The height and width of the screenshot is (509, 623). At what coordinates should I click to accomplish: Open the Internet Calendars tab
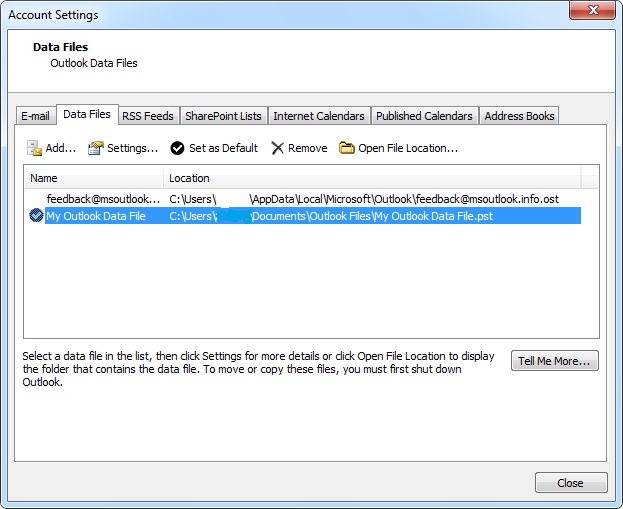(x=319, y=116)
